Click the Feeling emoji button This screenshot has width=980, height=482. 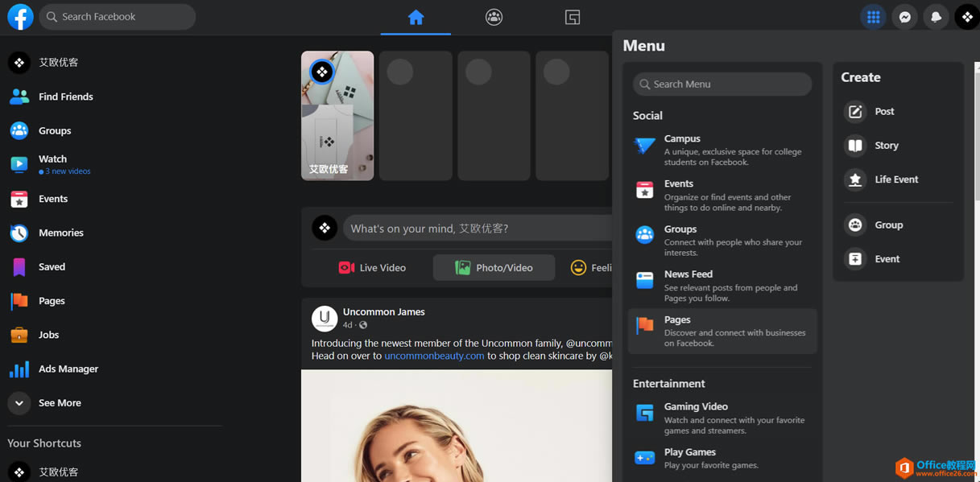click(591, 268)
